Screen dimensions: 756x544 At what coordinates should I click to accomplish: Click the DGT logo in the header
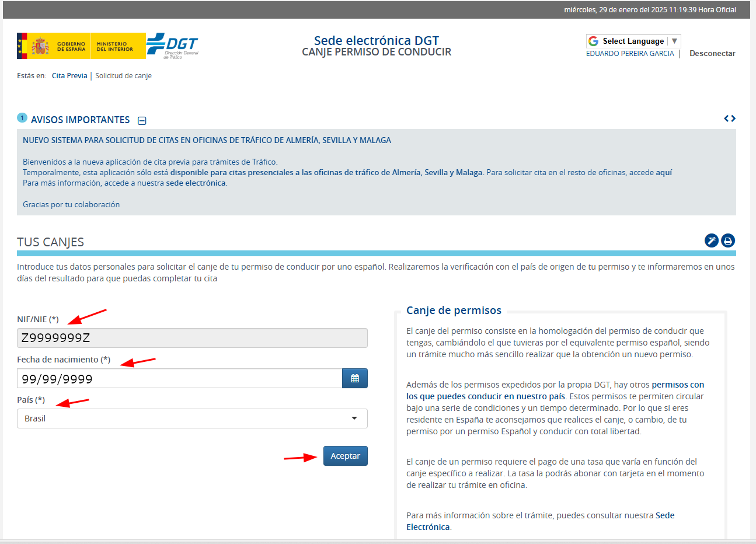coord(172,46)
